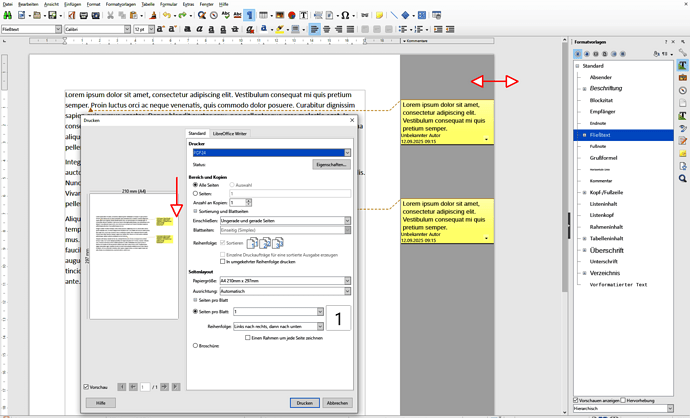Screen dimensions: 690x418
Task: Click the binoculars find icon in toolbar
Action: point(7,15)
